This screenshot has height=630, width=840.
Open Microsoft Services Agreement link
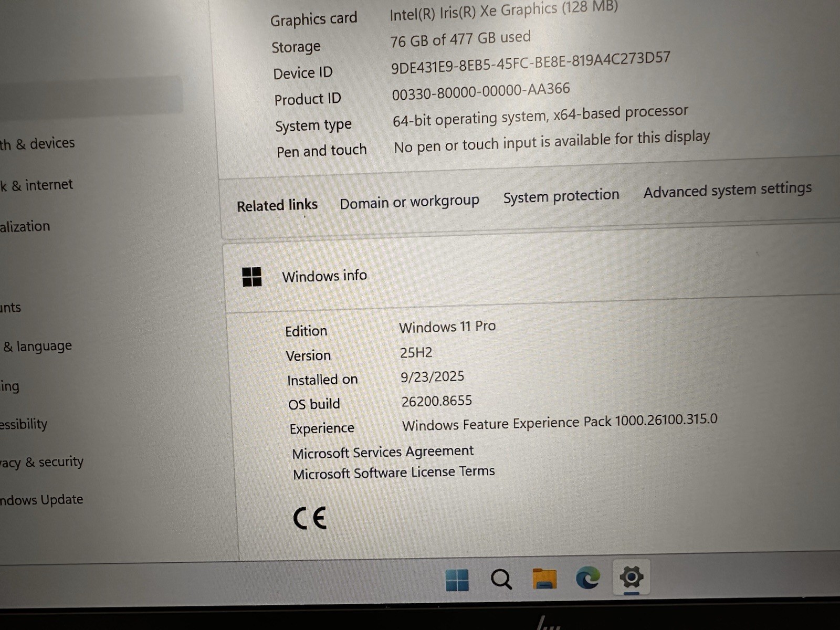383,452
